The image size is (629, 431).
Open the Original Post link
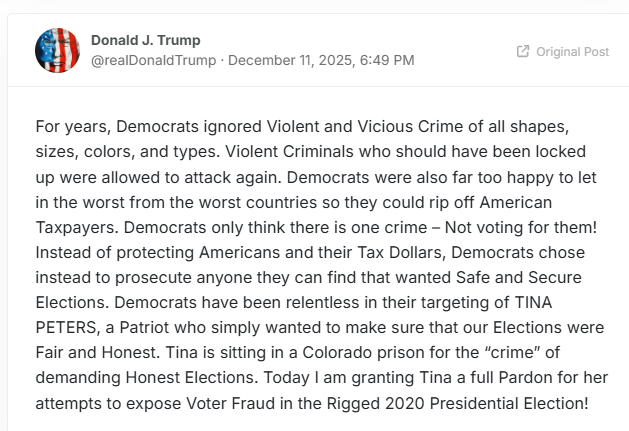[571, 51]
